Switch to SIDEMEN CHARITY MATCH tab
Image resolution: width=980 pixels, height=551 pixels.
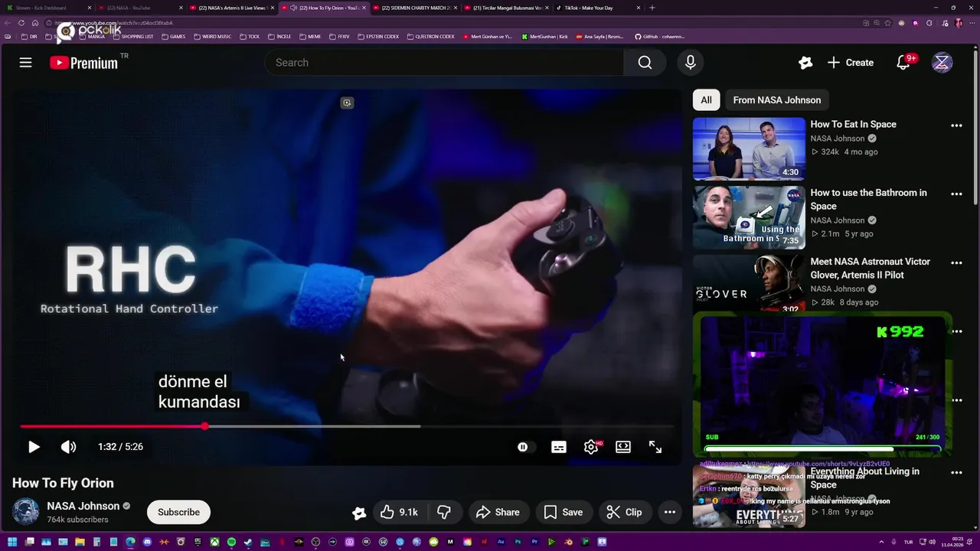point(416,8)
